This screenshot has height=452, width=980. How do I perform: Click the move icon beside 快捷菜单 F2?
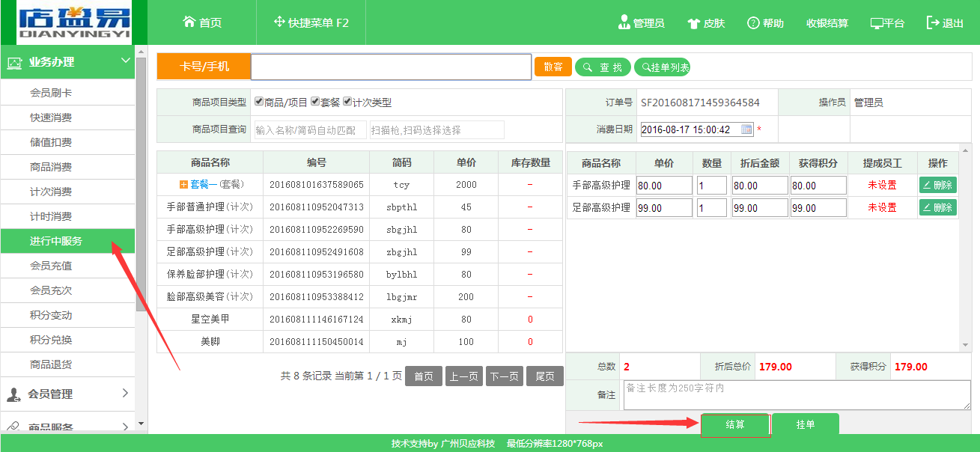pos(279,22)
